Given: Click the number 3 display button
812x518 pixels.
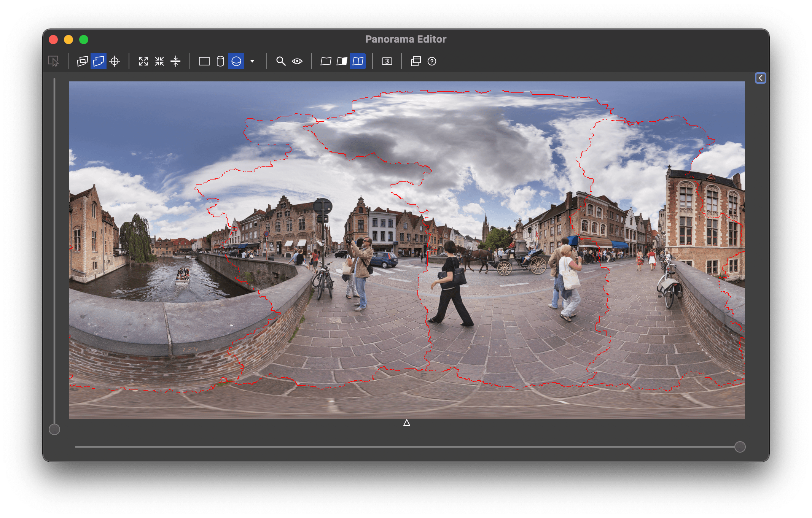Looking at the screenshot, I should [x=387, y=61].
